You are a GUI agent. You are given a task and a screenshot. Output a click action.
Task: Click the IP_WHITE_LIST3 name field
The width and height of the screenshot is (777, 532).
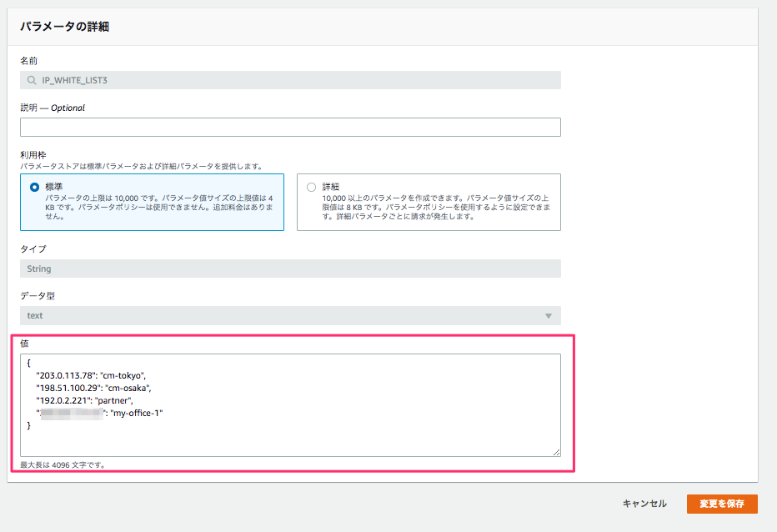click(x=290, y=79)
